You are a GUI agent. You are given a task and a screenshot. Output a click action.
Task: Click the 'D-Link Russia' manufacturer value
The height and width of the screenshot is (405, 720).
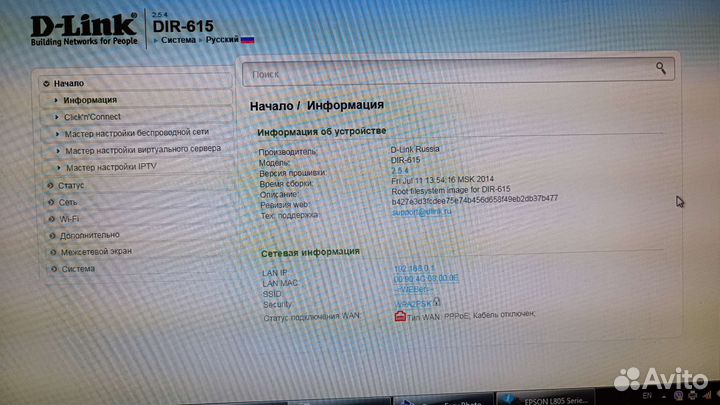(x=415, y=149)
